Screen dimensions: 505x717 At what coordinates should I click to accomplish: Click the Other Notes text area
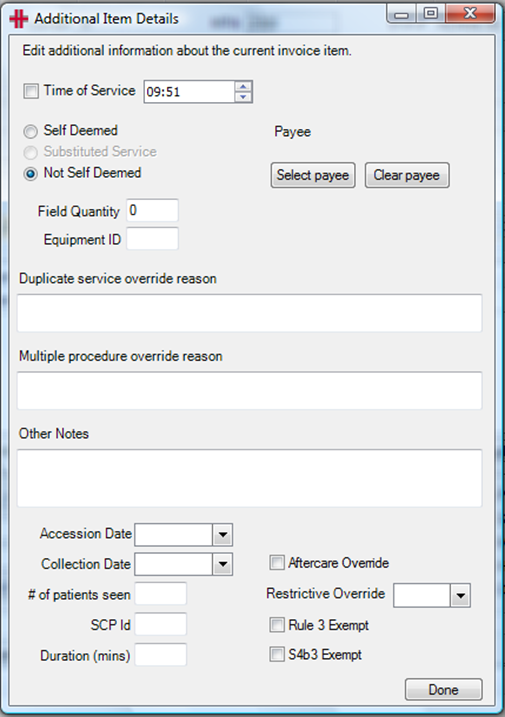pyautogui.click(x=249, y=478)
